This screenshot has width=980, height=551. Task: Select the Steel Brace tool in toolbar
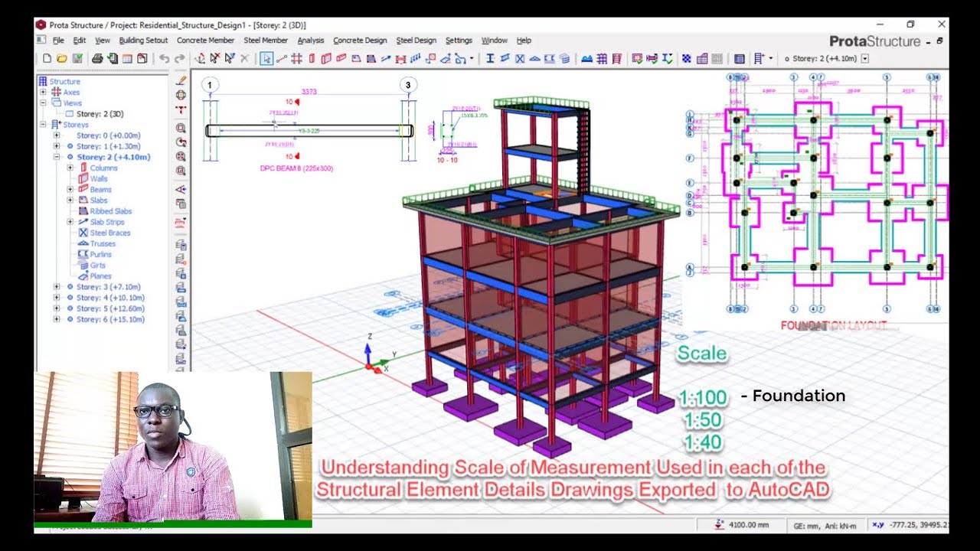(x=520, y=58)
